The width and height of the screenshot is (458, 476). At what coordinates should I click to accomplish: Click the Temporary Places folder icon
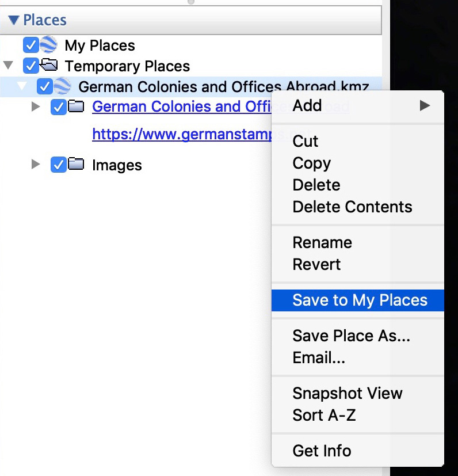[49, 66]
